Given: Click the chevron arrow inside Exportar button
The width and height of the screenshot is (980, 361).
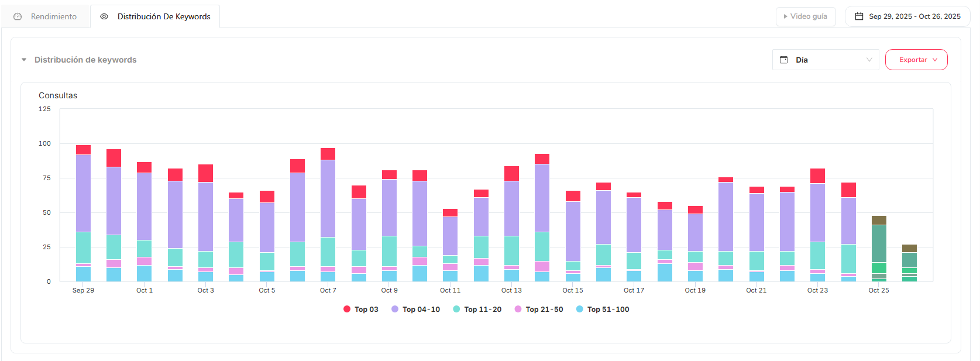Looking at the screenshot, I should coord(935,60).
